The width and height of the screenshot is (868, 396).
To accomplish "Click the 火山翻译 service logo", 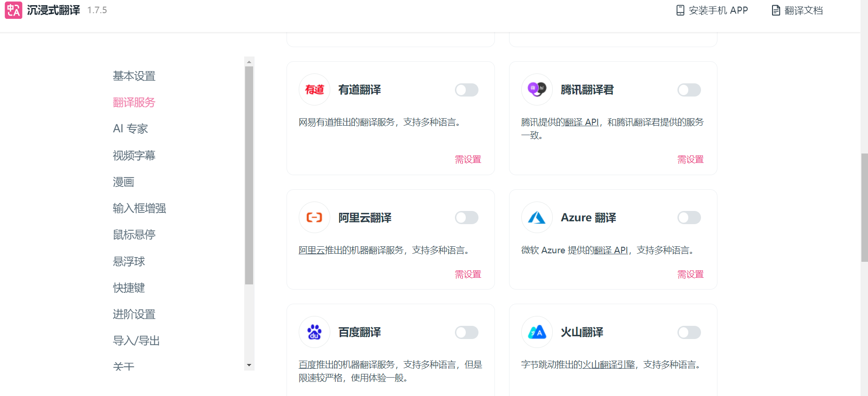I will (537, 332).
